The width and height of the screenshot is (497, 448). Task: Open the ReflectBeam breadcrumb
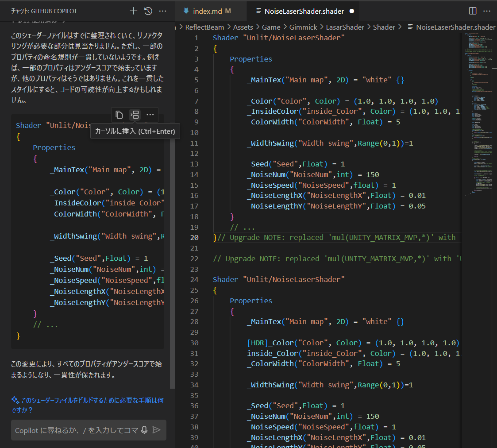click(204, 27)
